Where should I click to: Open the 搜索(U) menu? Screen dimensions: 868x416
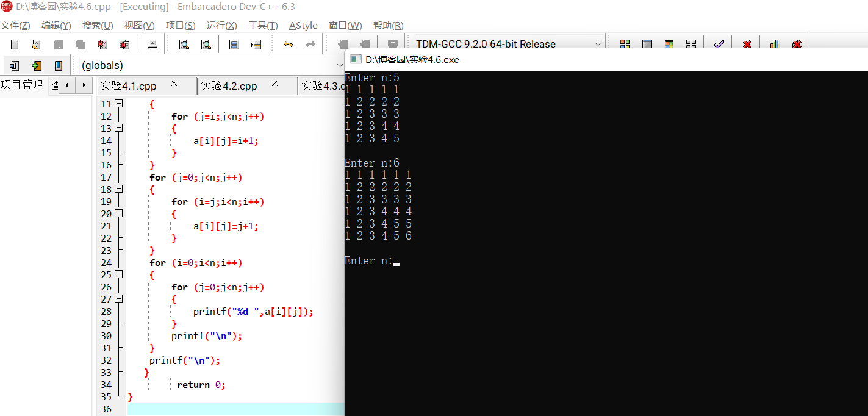point(98,26)
